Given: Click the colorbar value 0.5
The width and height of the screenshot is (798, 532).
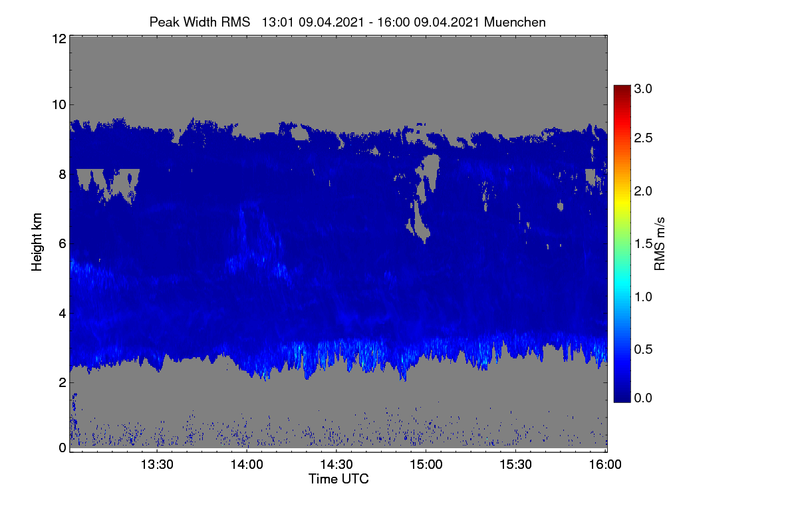Looking at the screenshot, I should pos(644,348).
